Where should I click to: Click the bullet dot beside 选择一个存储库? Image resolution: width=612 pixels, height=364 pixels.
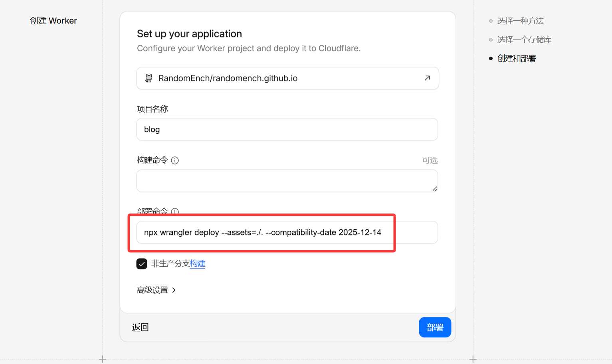tap(491, 40)
